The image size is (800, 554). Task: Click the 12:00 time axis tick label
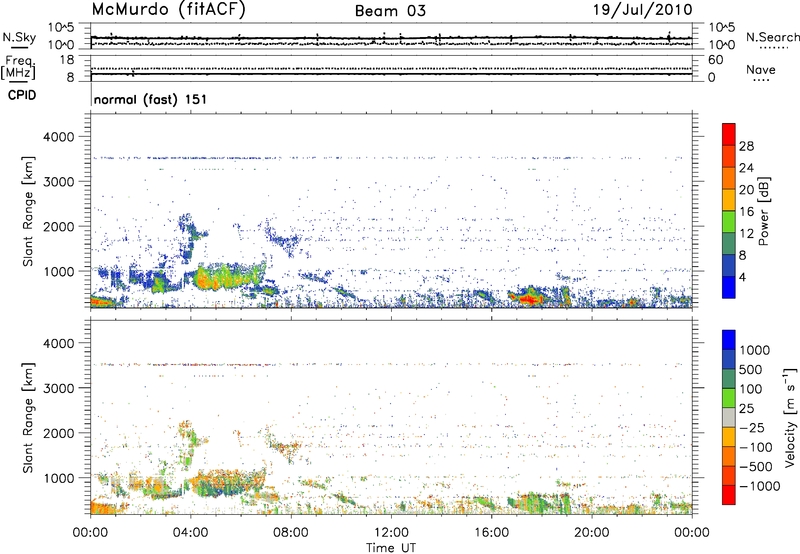(x=391, y=533)
